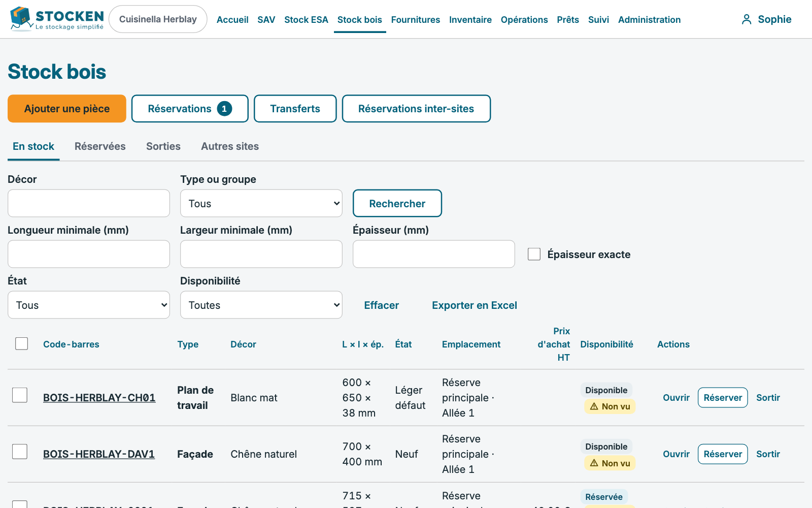Check the select-all checkbox in table header
Image resolution: width=812 pixels, height=508 pixels.
[x=21, y=344]
